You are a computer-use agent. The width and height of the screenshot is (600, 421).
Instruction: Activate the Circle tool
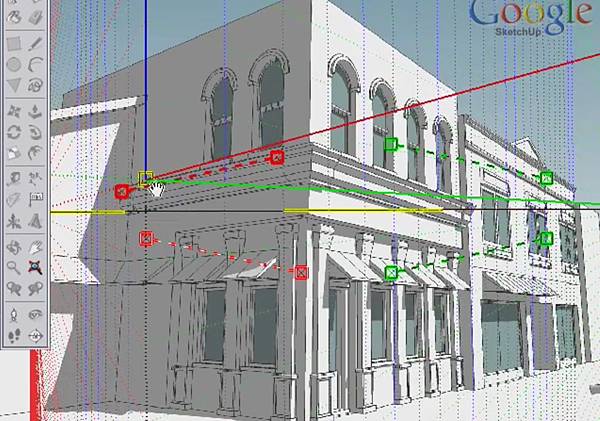[x=14, y=64]
